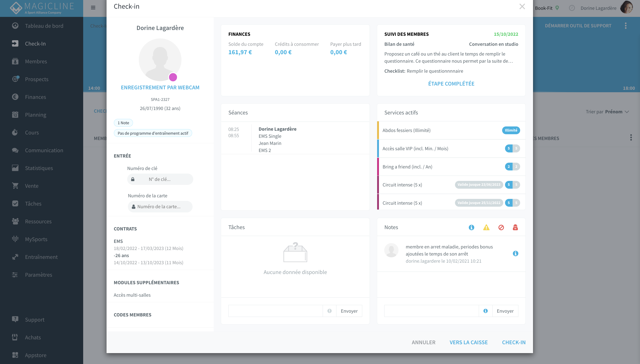
Task: Click the Book-Fit location pin icon
Action: coord(557,8)
